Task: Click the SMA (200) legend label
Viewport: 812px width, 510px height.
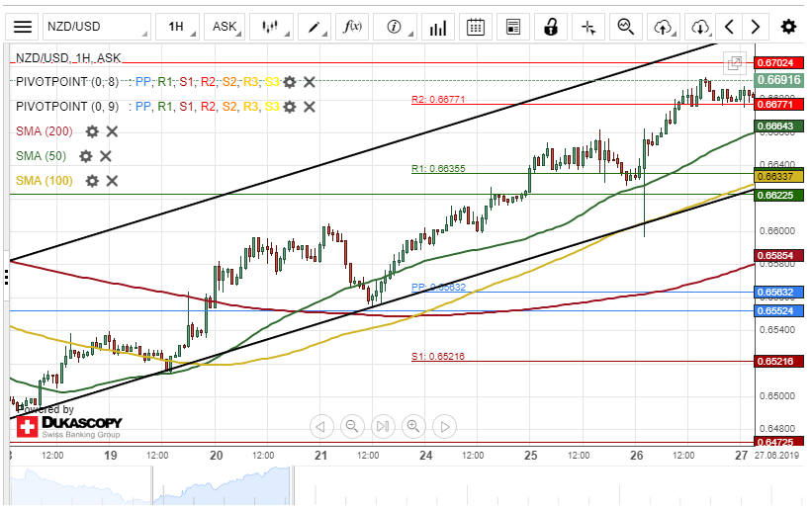Action: coord(45,131)
